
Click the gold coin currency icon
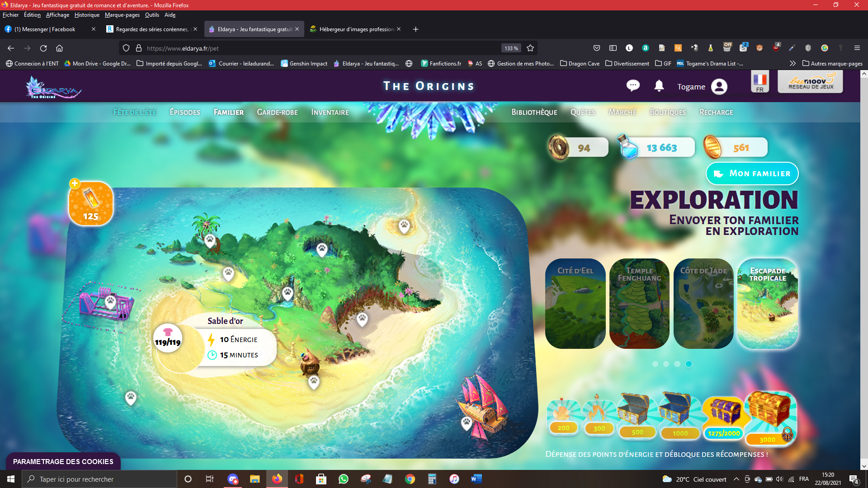pos(712,147)
